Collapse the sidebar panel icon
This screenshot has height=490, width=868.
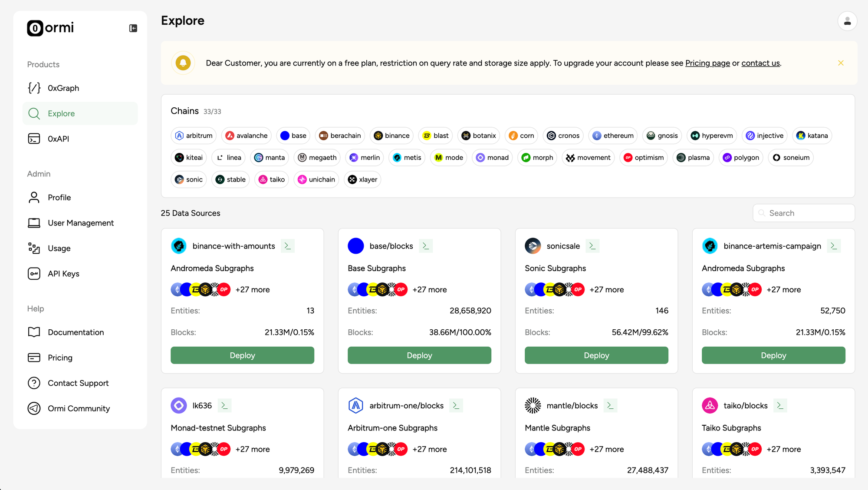point(133,28)
